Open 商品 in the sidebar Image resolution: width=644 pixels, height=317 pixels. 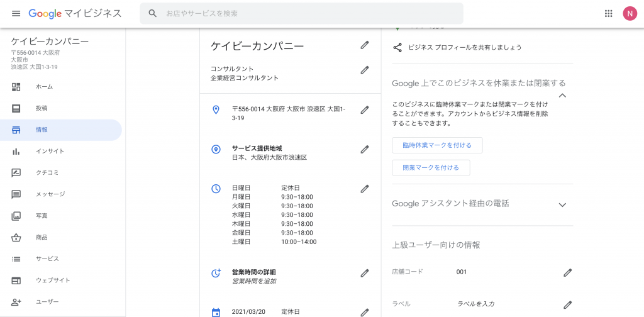point(61,237)
